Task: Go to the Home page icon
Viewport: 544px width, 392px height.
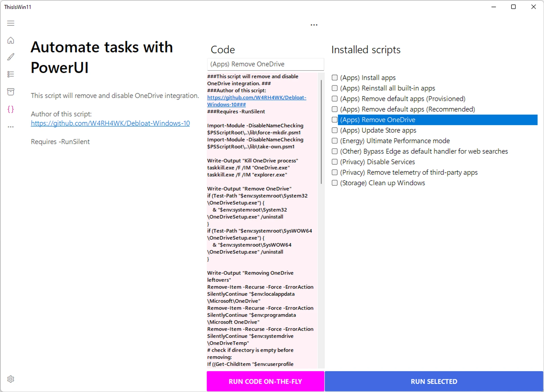Action: click(11, 41)
